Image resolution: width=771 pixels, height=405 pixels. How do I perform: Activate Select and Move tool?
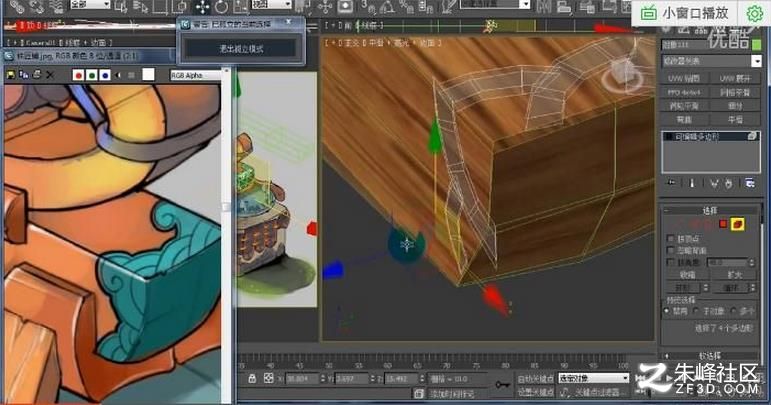coord(202,6)
